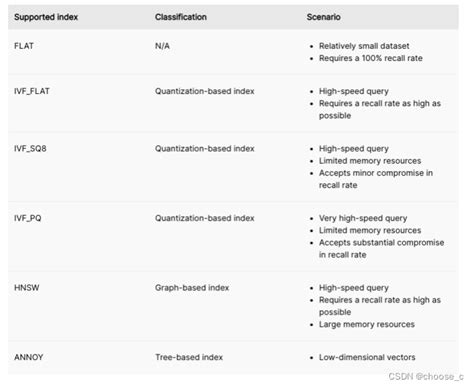
Task: Click Requires a 100% recall rate text
Action: (x=371, y=58)
